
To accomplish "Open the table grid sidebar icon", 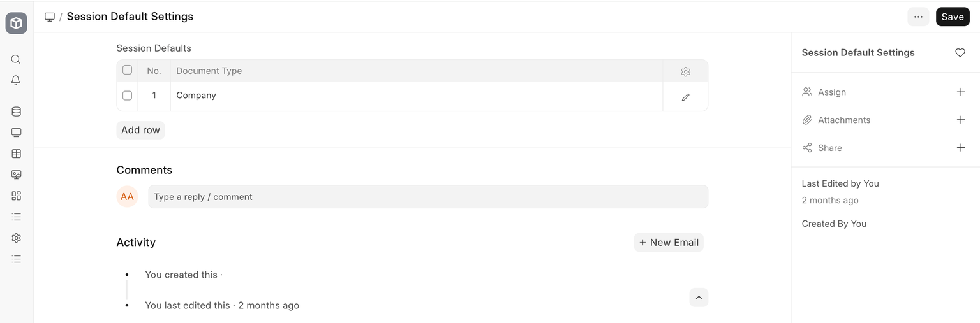I will [x=16, y=154].
